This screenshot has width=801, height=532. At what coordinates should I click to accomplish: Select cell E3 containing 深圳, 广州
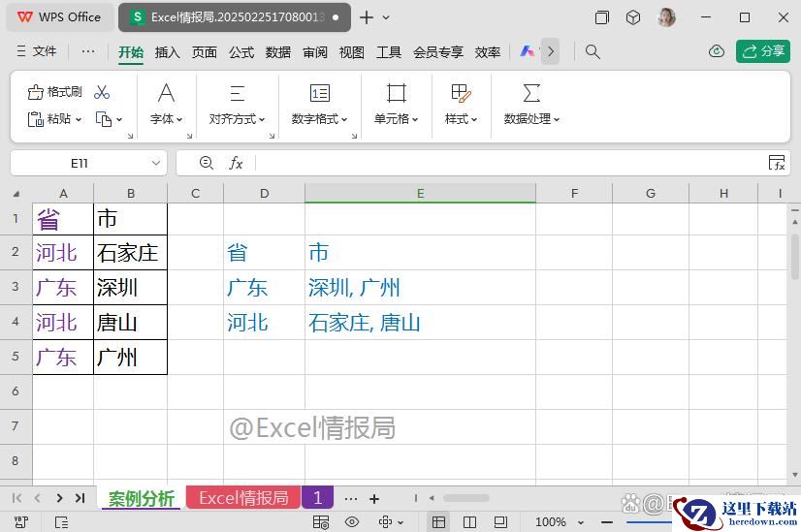(x=420, y=288)
